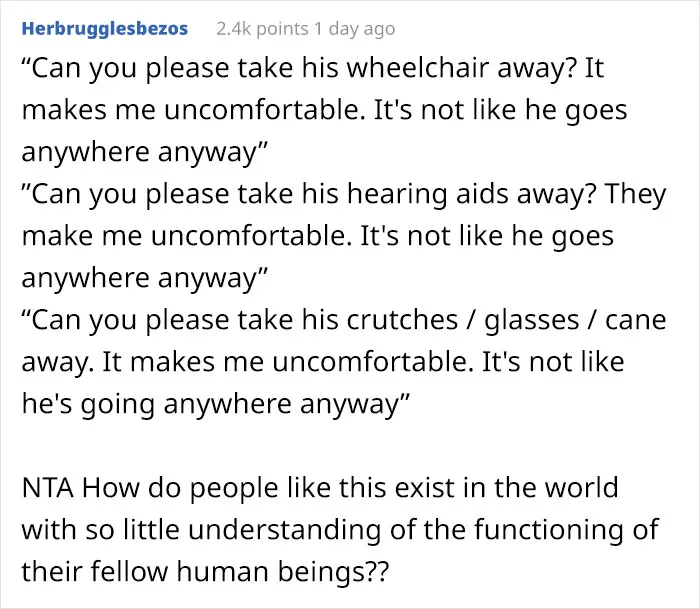The width and height of the screenshot is (700, 609).
Task: Open the Herbrugglesbezos user profile link
Action: coord(104,29)
